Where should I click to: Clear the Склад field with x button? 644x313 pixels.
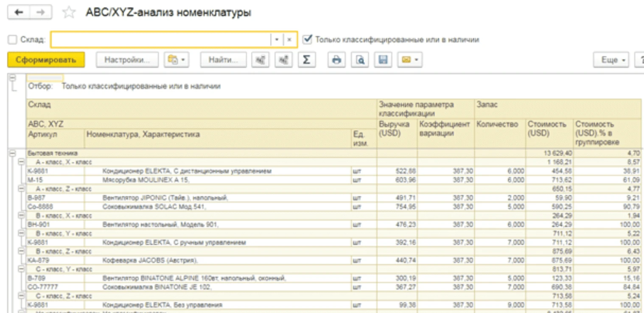pos(289,39)
